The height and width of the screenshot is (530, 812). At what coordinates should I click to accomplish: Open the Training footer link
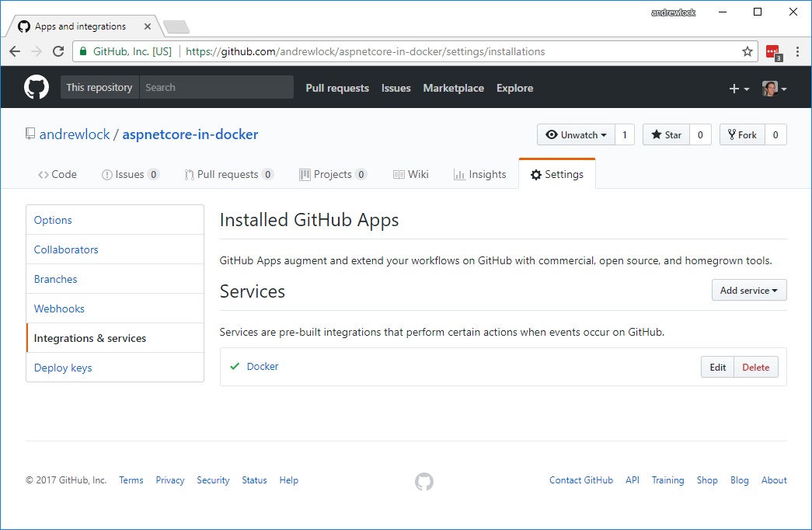tap(667, 480)
